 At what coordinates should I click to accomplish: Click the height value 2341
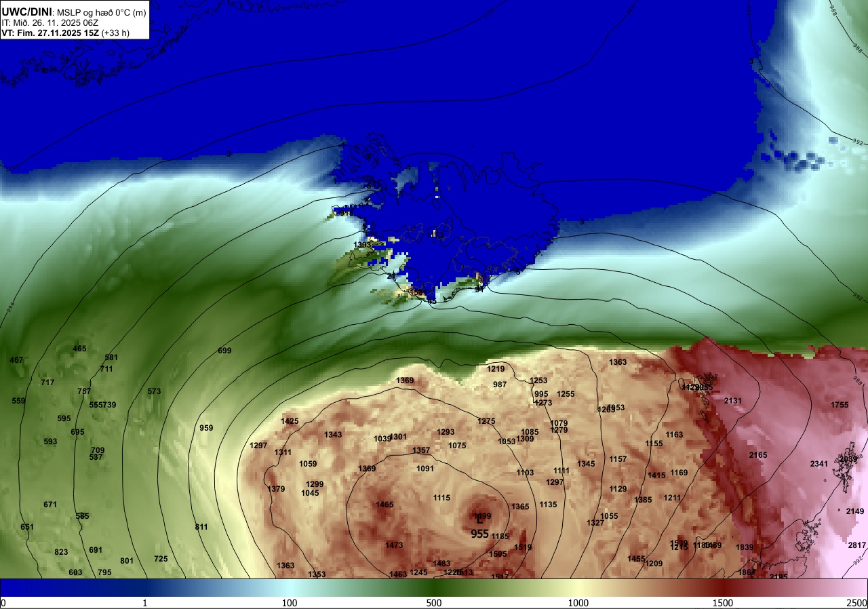coord(819,464)
